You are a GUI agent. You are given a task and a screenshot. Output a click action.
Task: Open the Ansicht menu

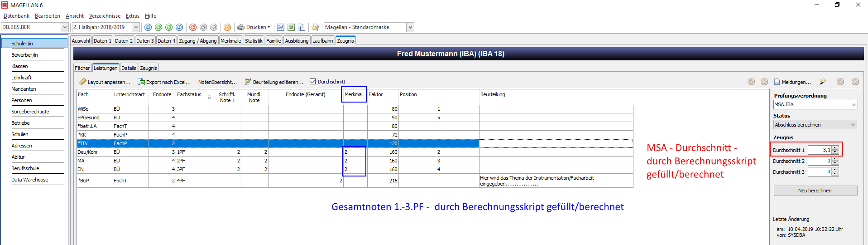point(75,16)
